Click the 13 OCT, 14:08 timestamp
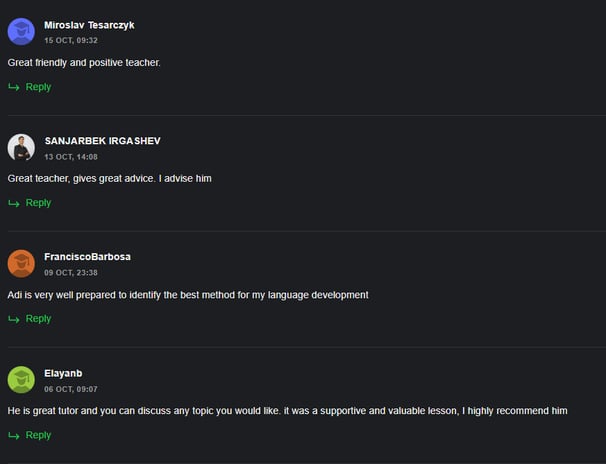 (71, 157)
